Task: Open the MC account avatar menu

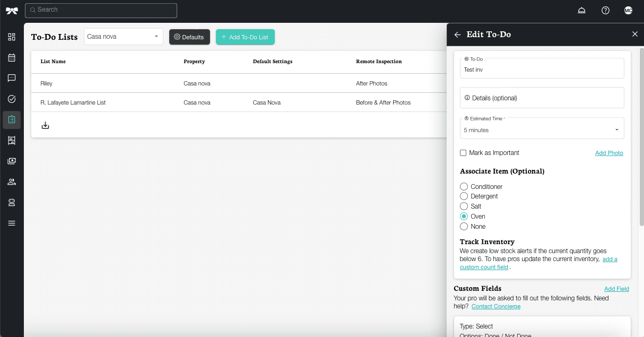Action: 628,10
